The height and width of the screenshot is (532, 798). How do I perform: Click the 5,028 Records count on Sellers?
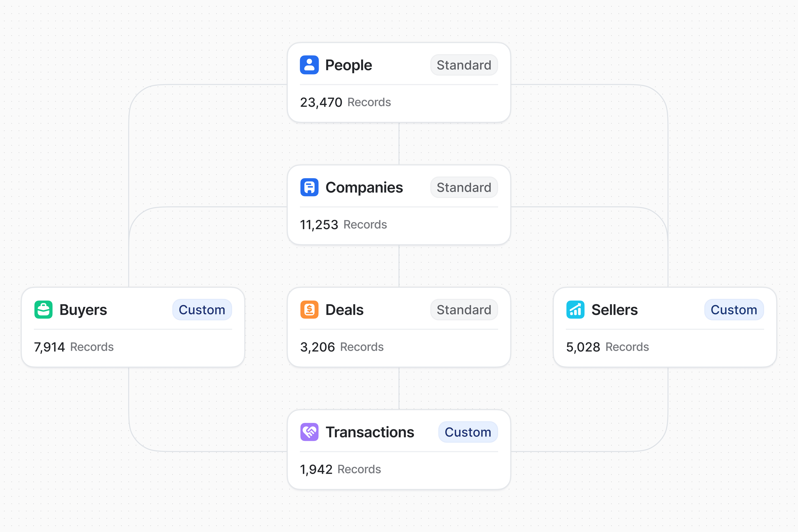coord(607,347)
